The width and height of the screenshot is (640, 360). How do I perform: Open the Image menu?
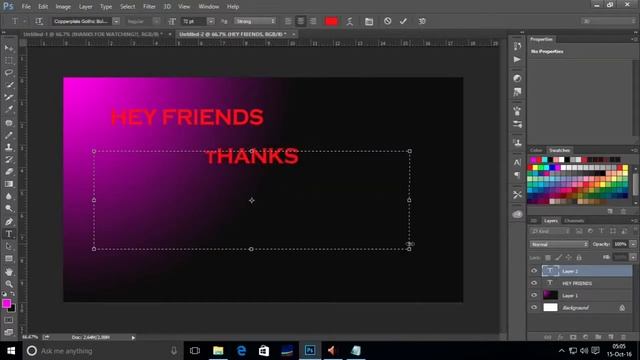[63, 7]
